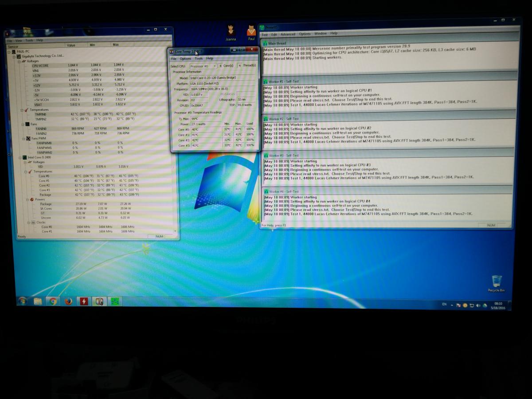Screen dimensions: 532x399
Task: Open HWMonitor View menu
Action: click(x=18, y=40)
